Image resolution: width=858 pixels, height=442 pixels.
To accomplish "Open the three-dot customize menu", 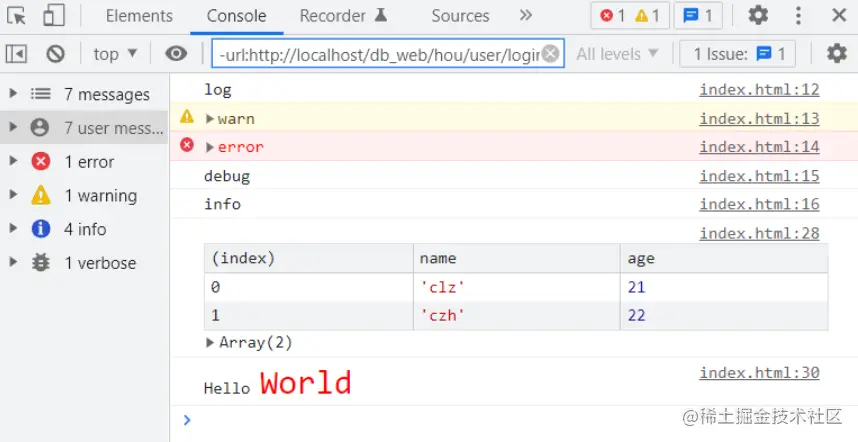I will [798, 15].
